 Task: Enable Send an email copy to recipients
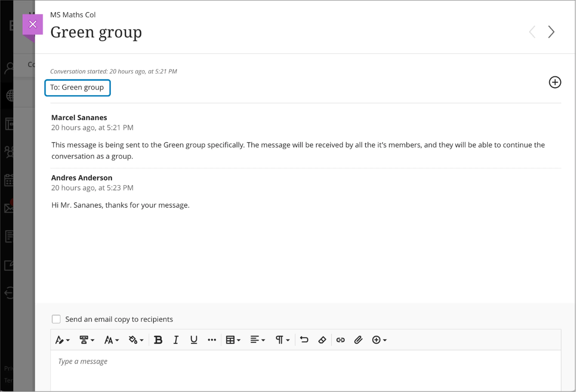56,319
